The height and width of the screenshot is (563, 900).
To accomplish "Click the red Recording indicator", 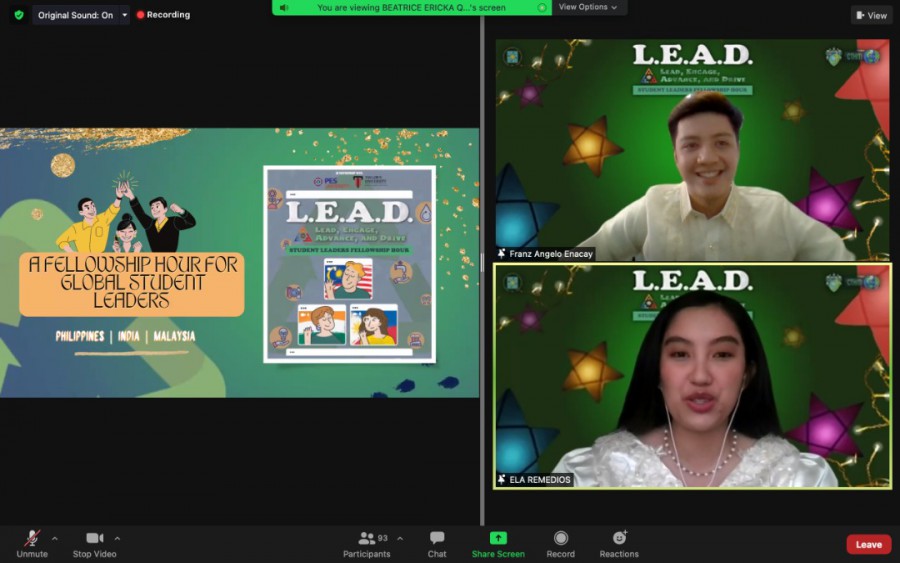I will pos(164,15).
